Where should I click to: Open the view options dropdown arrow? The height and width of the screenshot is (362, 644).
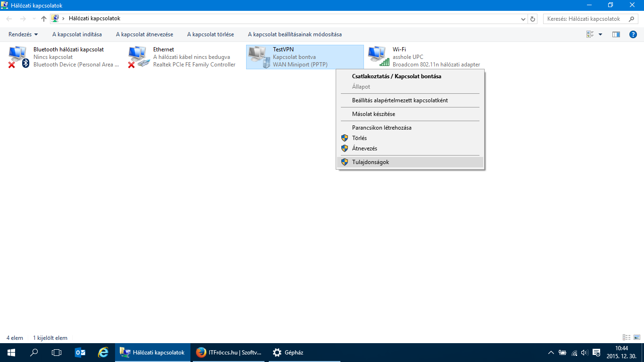pyautogui.click(x=600, y=34)
